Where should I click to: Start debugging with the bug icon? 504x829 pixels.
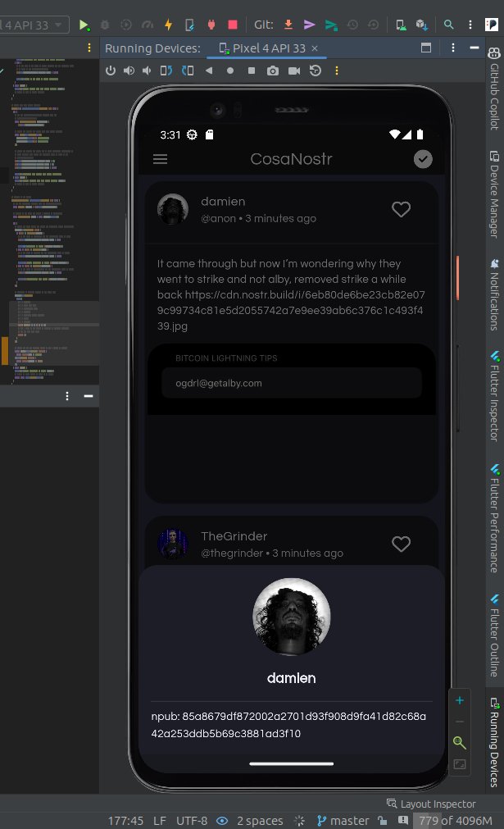pyautogui.click(x=105, y=25)
